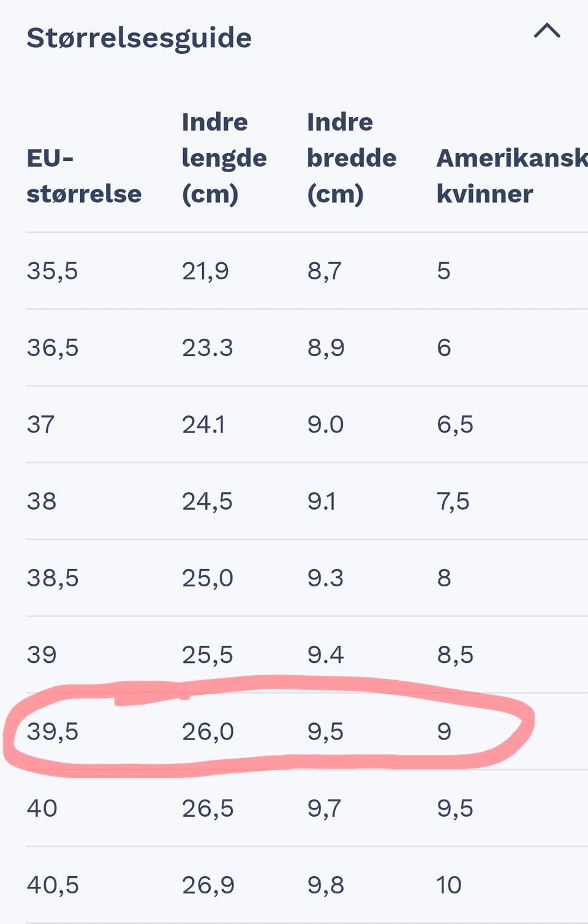Click the Indre lengde (cm) column header

[224, 158]
